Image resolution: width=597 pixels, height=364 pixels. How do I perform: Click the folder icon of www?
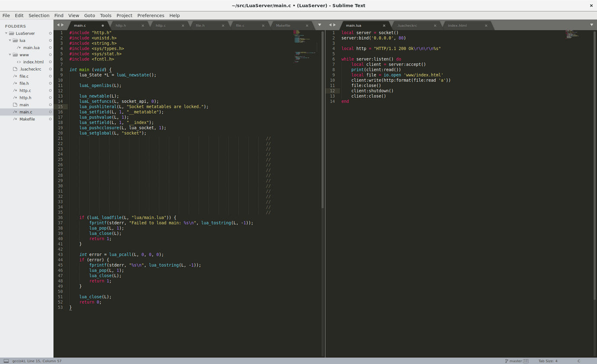pos(16,55)
